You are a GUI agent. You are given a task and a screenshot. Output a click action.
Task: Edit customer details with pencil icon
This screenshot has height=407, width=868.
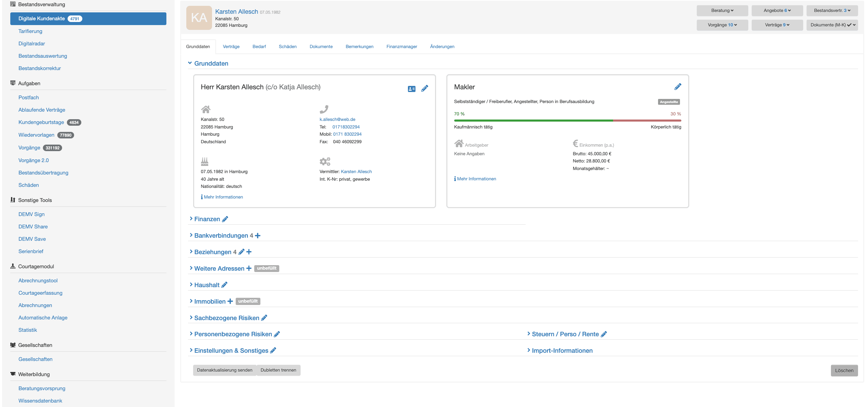pos(425,89)
